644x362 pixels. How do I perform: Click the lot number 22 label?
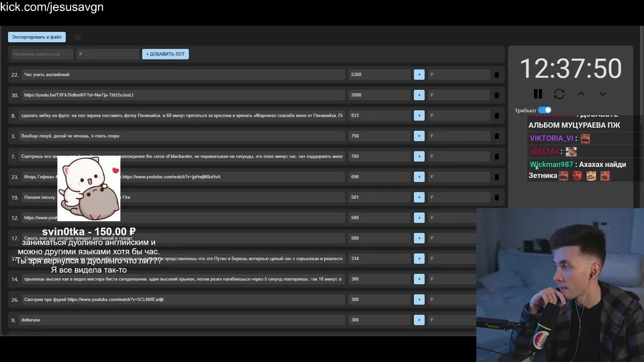[15, 74]
